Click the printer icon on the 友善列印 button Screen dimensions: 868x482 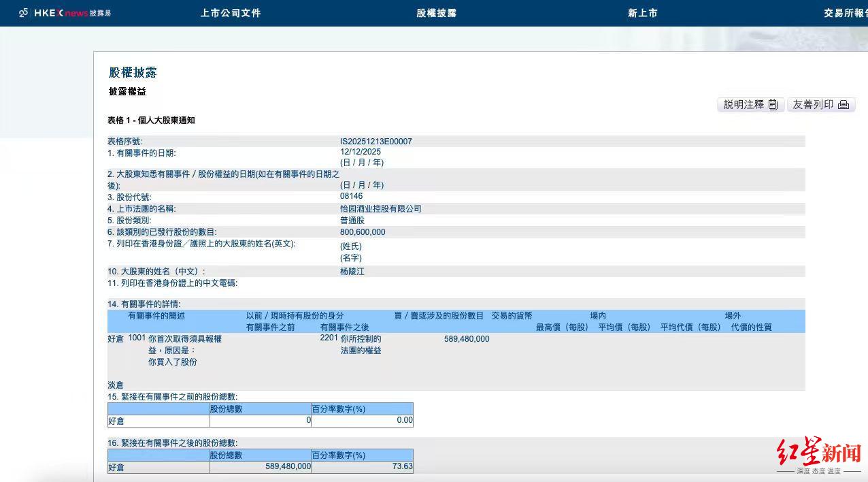tap(844, 104)
